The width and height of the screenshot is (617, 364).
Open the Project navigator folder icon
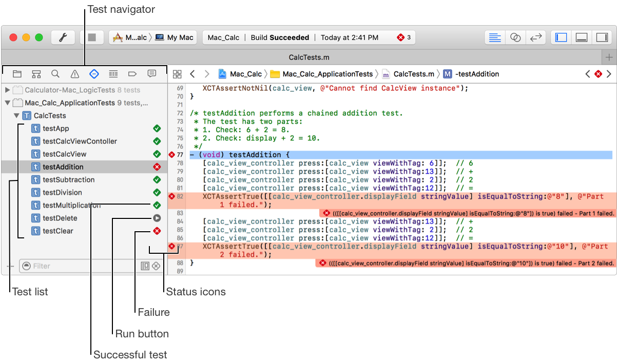[x=17, y=74]
